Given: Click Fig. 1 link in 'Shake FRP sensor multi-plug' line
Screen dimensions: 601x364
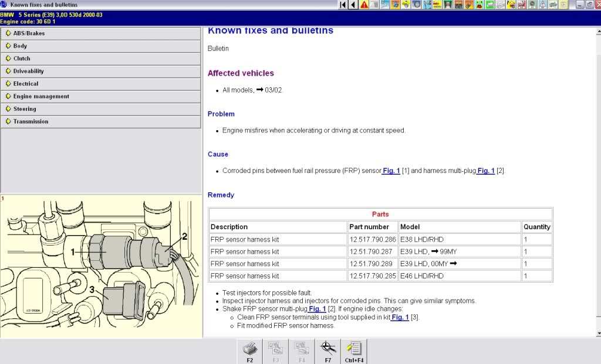Looking at the screenshot, I should click(318, 309).
